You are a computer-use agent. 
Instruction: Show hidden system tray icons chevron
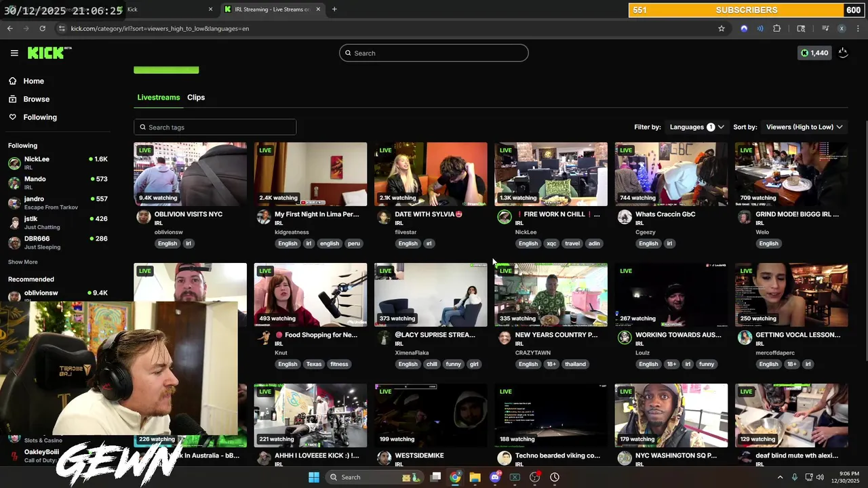(780, 477)
